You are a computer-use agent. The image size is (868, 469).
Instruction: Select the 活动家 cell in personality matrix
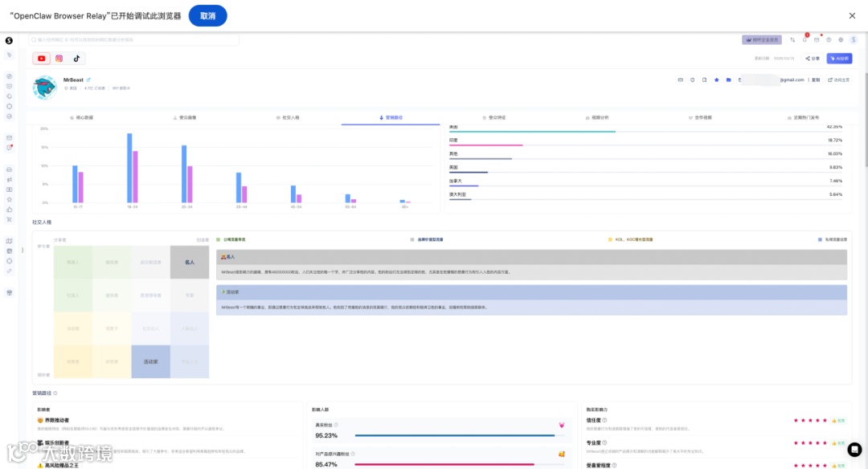pos(150,361)
